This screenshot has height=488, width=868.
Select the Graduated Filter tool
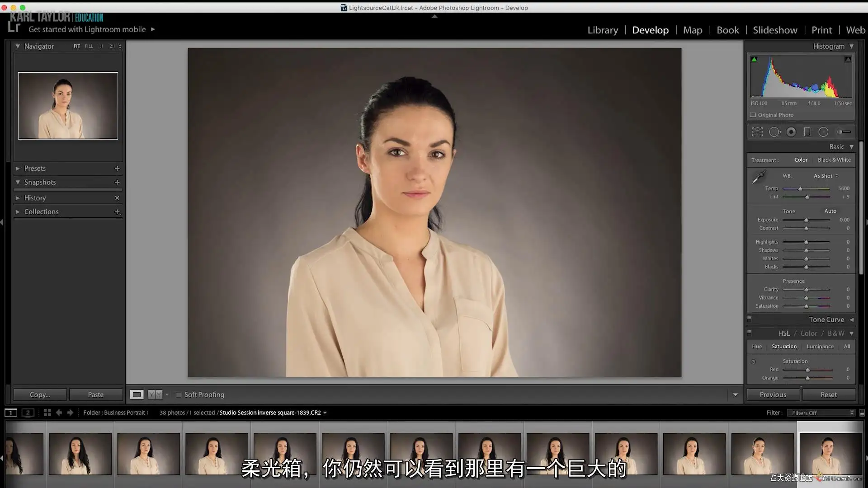click(807, 132)
